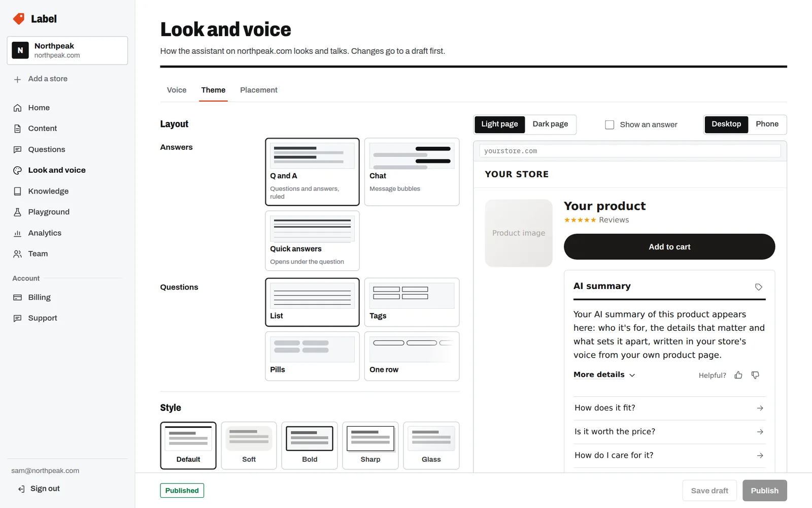Click the Billing card icon
Viewport: 812px width, 508px height.
(x=17, y=297)
